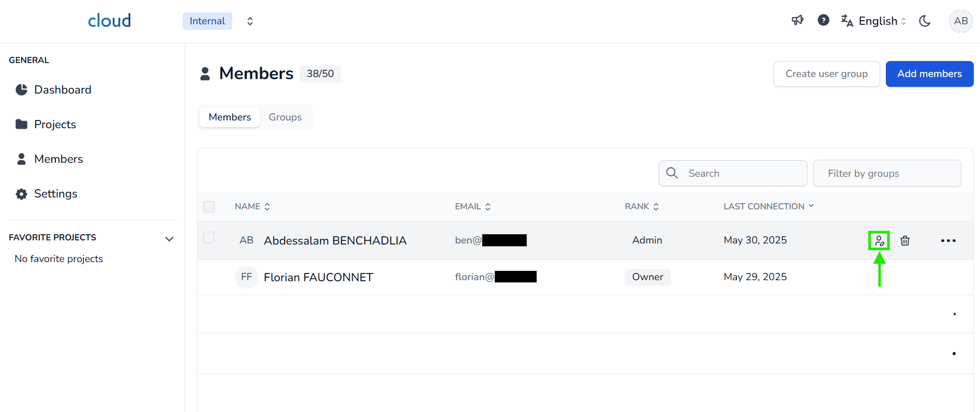The width and height of the screenshot is (980, 412).
Task: Open the Internal organization switcher
Action: [x=250, y=21]
